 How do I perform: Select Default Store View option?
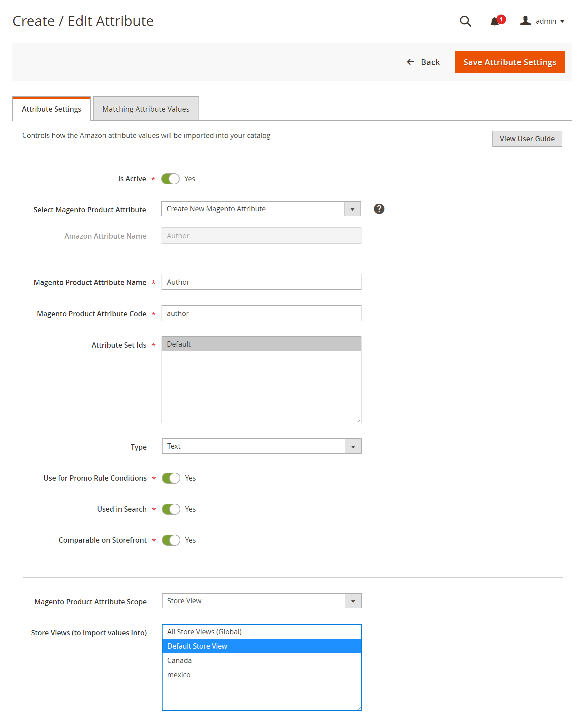pyautogui.click(x=262, y=646)
